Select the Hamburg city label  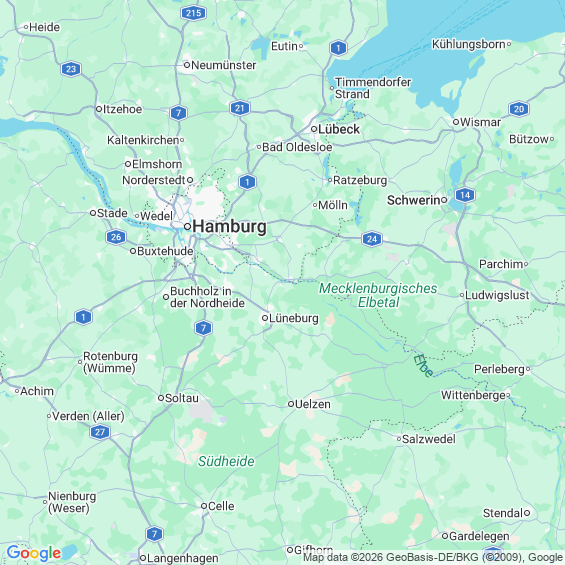tap(230, 227)
